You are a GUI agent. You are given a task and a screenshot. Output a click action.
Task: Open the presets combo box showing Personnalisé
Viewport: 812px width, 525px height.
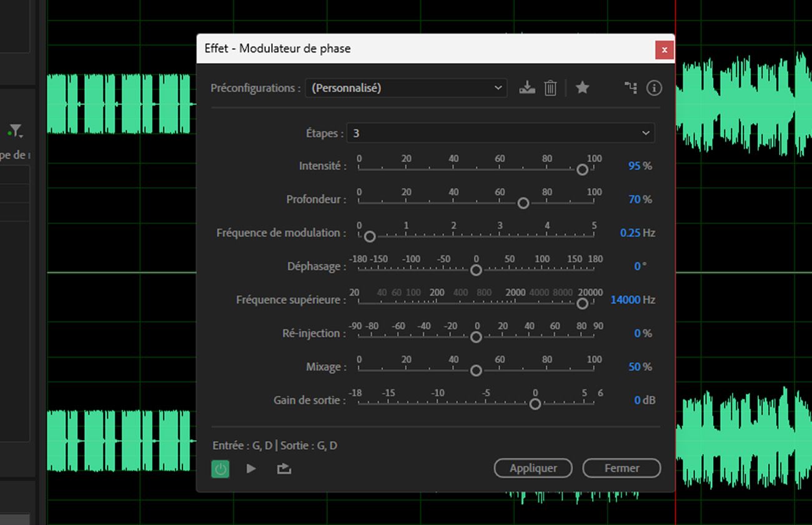click(406, 87)
